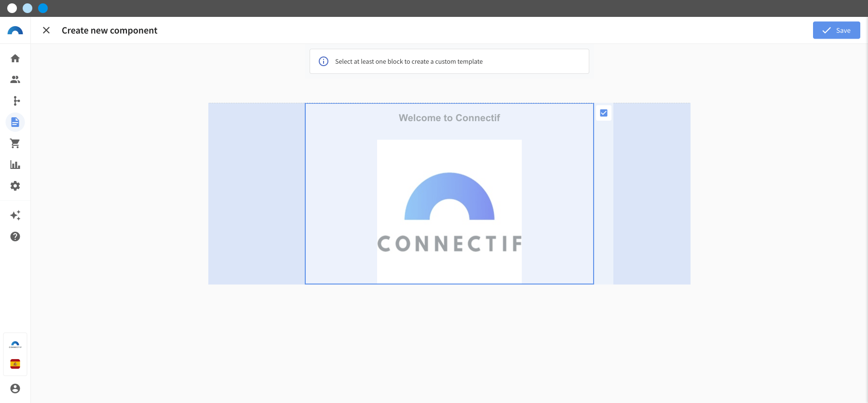Click 'Select at least one block' notice text
The image size is (868, 403).
409,61
